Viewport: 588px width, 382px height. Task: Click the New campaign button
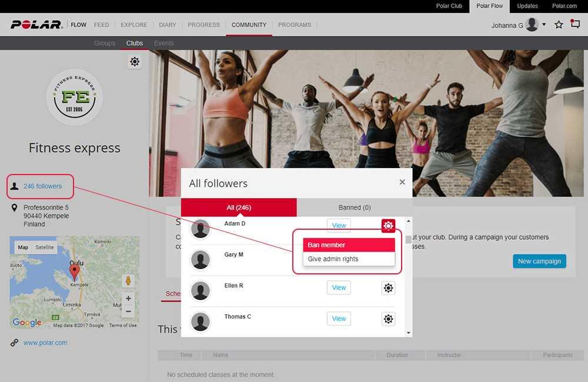(539, 262)
